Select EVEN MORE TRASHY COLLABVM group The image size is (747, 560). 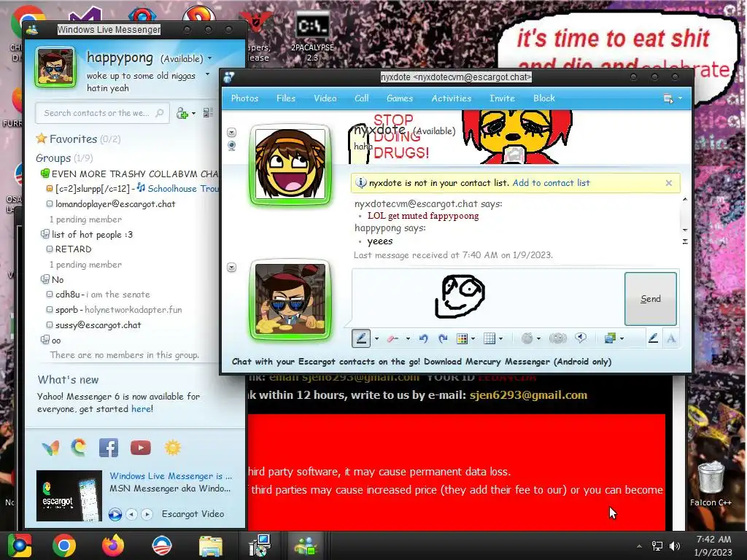pos(130,174)
